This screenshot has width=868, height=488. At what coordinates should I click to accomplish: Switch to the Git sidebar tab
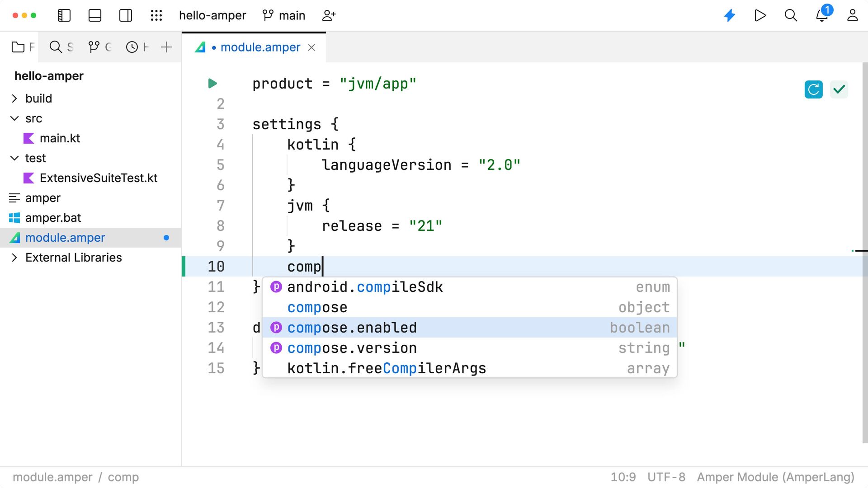pyautogui.click(x=99, y=47)
